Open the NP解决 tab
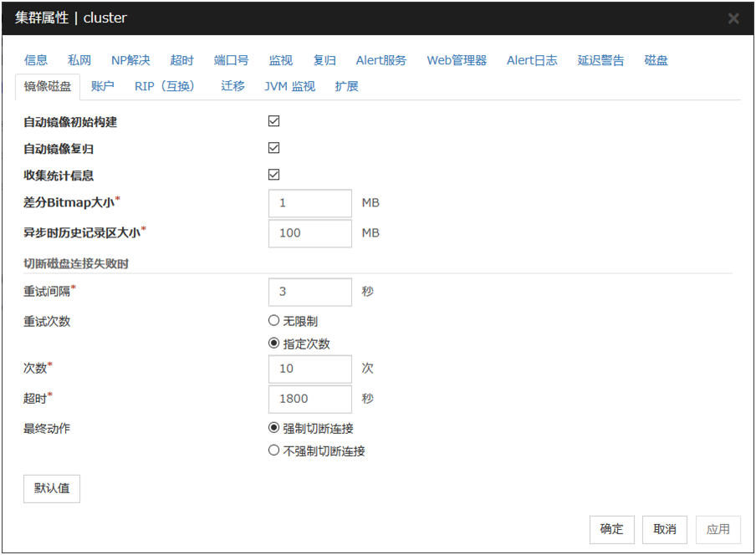 pos(130,60)
